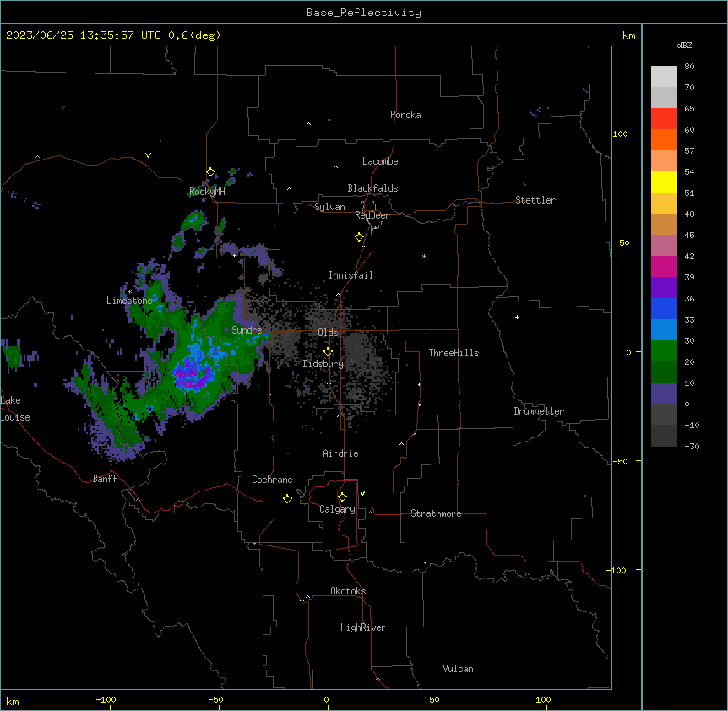Click the Stettler label
Screen dimensions: 728x711
(x=535, y=200)
